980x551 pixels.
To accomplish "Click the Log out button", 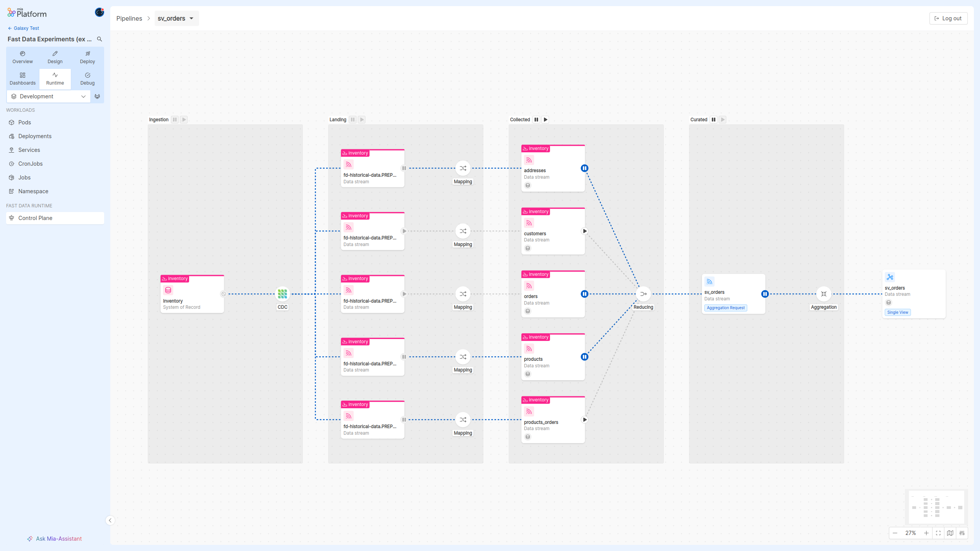I will click(948, 18).
